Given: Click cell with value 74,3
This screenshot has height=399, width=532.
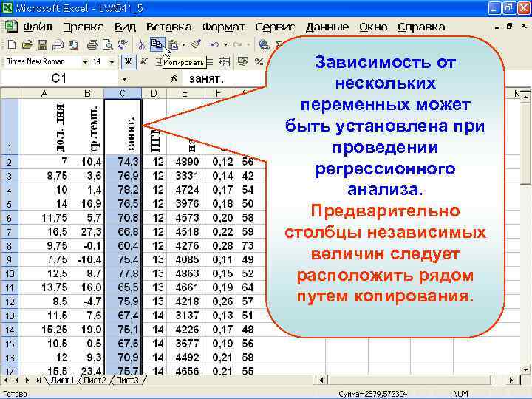Looking at the screenshot, I should tap(123, 162).
